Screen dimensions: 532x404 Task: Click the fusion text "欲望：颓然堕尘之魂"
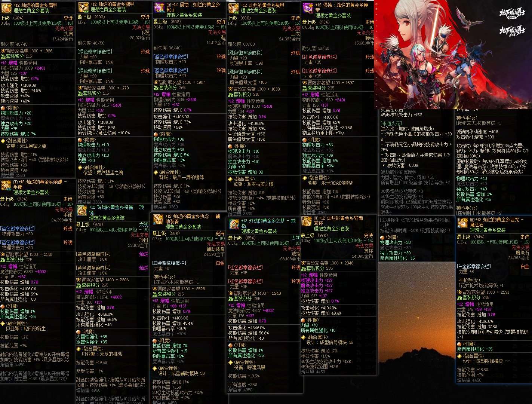coord(103,172)
